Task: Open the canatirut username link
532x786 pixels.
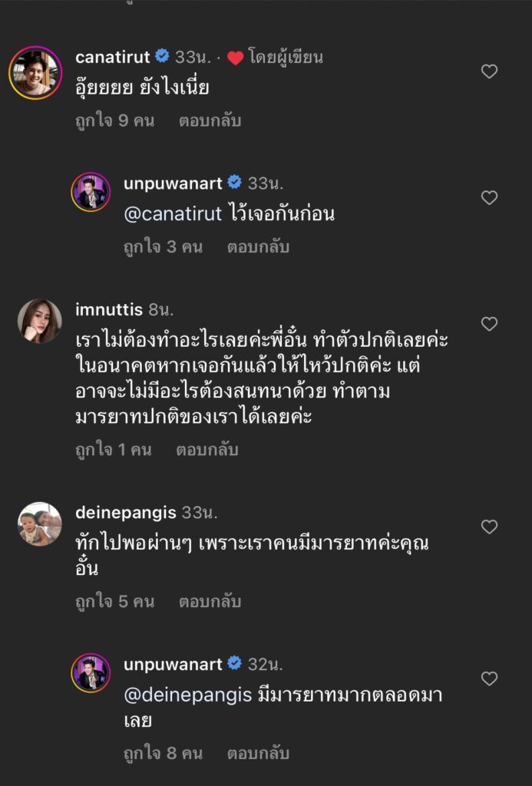Action: (x=112, y=57)
